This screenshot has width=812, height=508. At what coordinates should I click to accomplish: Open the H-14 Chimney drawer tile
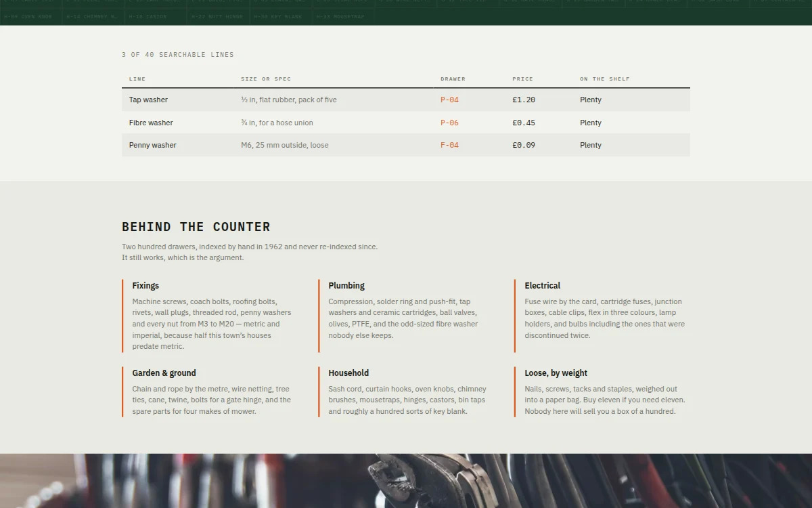pyautogui.click(x=93, y=16)
